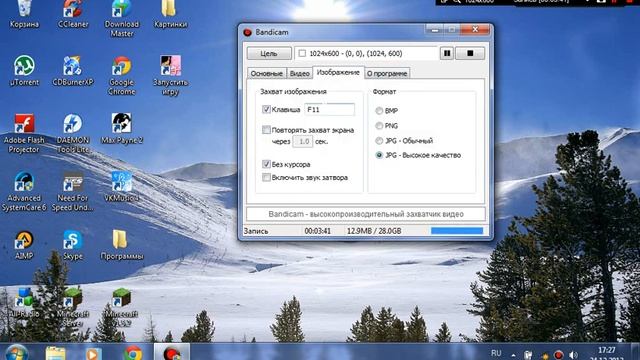640x360 pixels.
Task: Stop the Bandicam recording
Action: [x=470, y=53]
